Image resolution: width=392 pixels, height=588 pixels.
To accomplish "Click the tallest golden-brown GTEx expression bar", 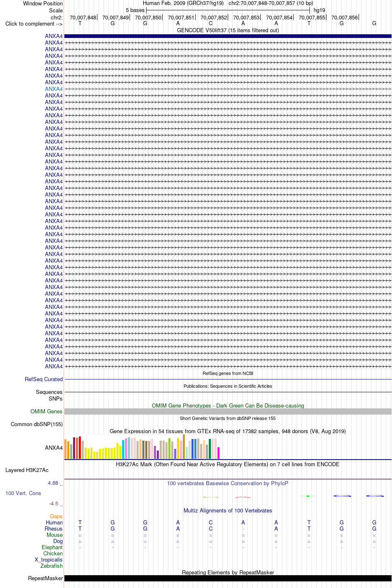I will [184, 446].
